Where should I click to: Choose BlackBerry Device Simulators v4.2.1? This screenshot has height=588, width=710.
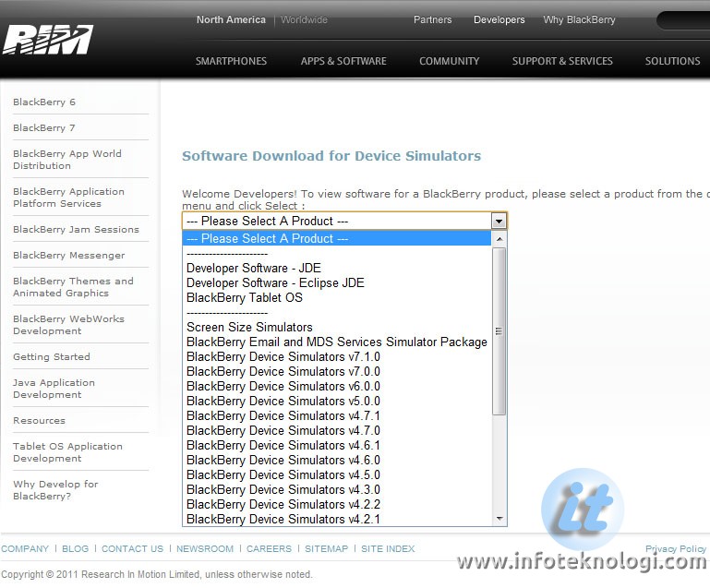[337, 519]
